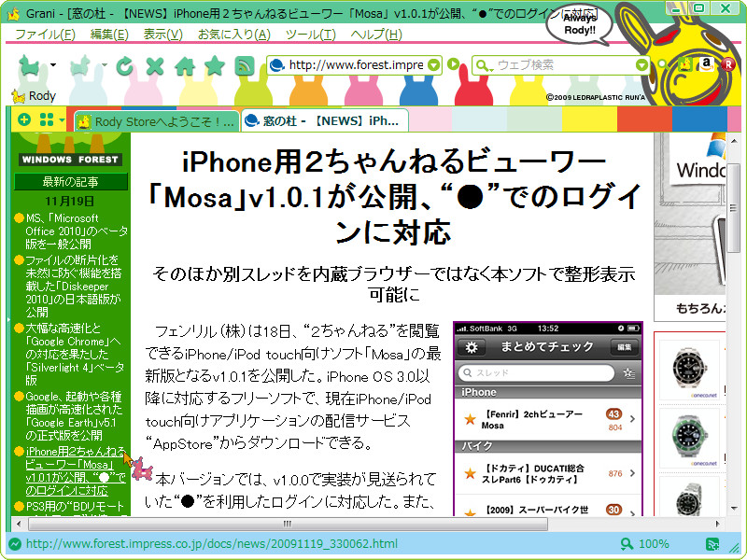The image size is (747, 560).
Task: Click the Windows banner advertisement
Action: click(x=690, y=227)
